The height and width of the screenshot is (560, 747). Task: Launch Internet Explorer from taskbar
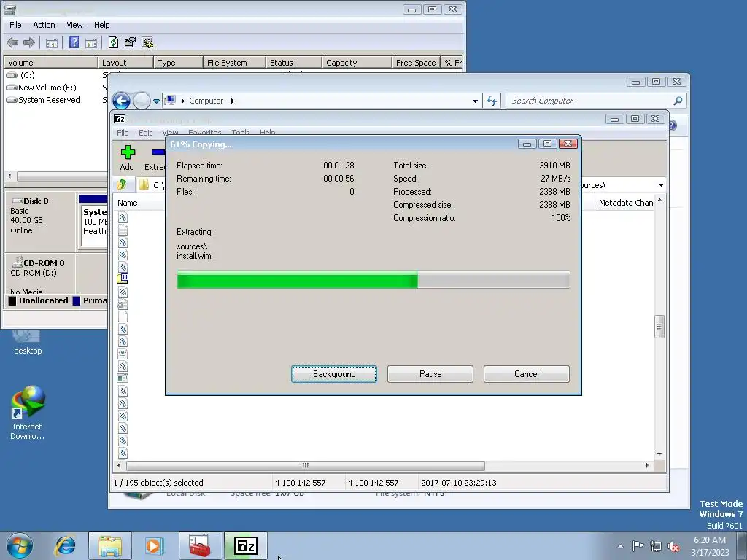(65, 545)
